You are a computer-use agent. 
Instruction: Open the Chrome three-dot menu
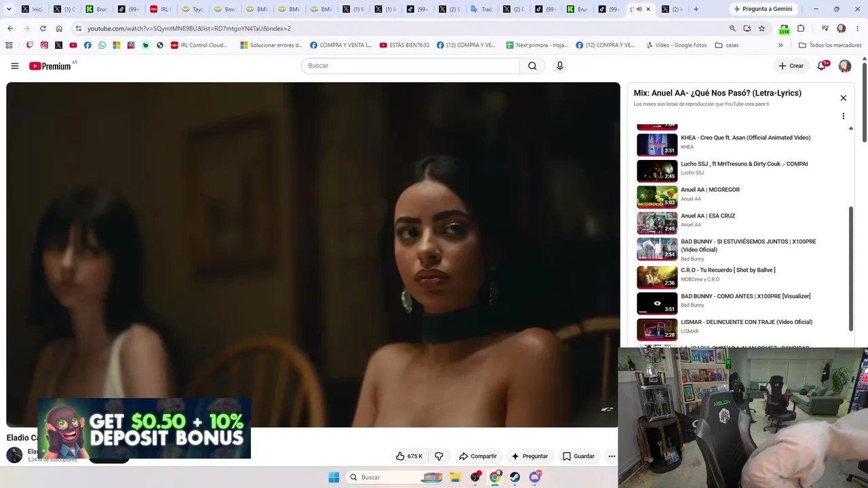tap(857, 28)
